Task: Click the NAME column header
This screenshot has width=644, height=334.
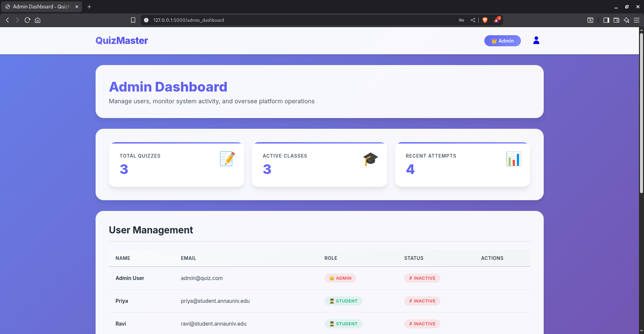Action: pyautogui.click(x=123, y=258)
